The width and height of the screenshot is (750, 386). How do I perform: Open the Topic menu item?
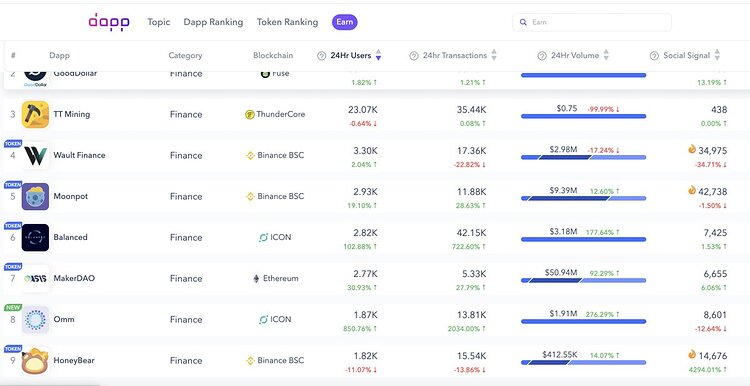159,22
